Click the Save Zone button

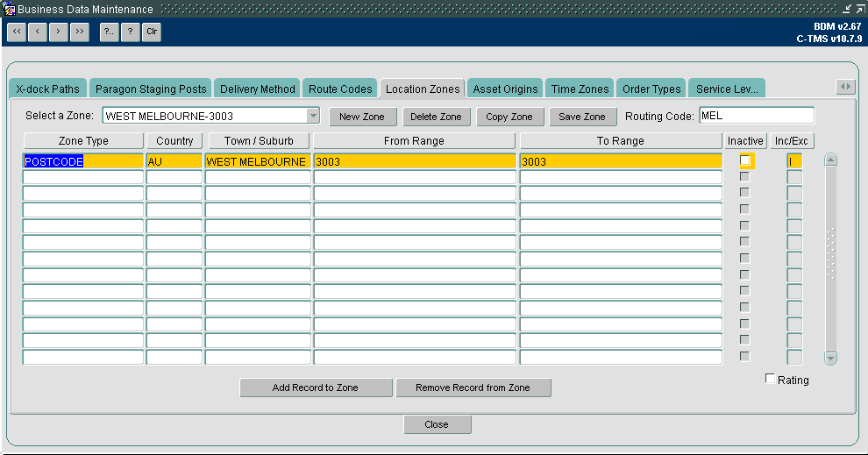point(582,117)
